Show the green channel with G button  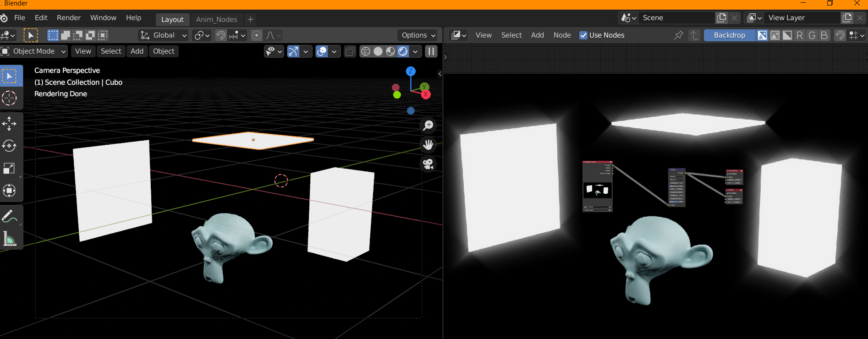pyautogui.click(x=812, y=35)
